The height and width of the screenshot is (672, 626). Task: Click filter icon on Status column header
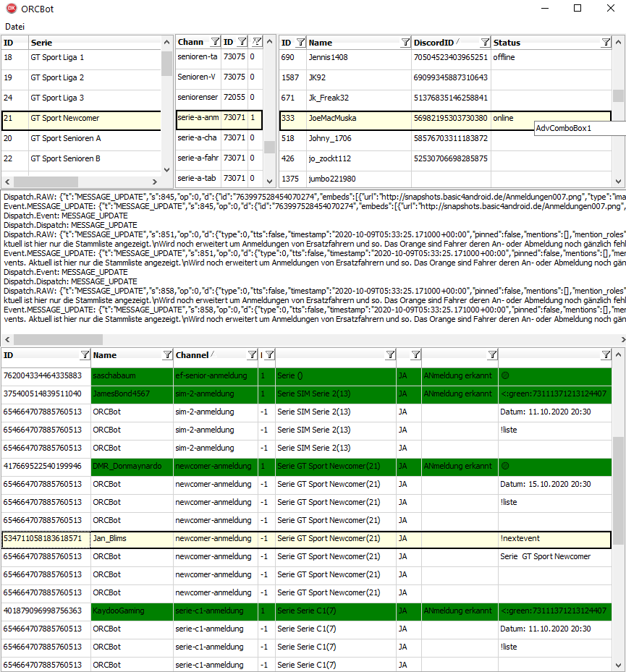click(x=606, y=43)
